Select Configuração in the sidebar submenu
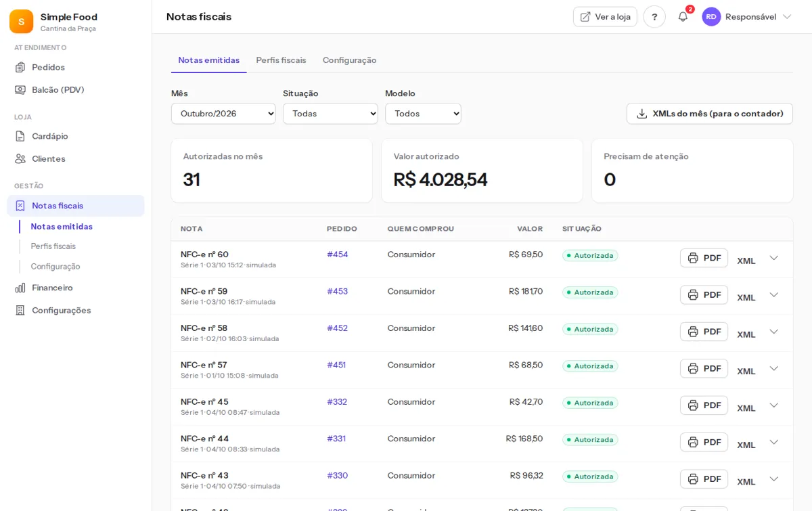The height and width of the screenshot is (511, 812). 55,267
